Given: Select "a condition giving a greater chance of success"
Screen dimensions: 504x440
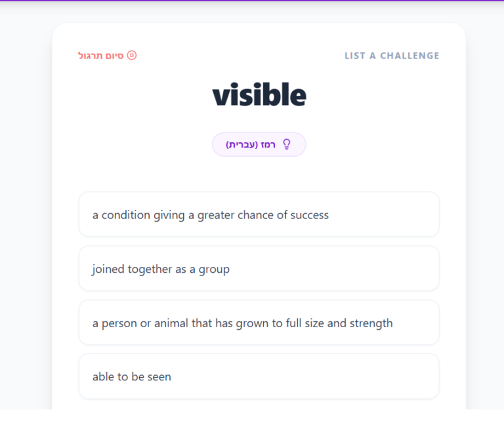Looking at the screenshot, I should coord(259,214).
